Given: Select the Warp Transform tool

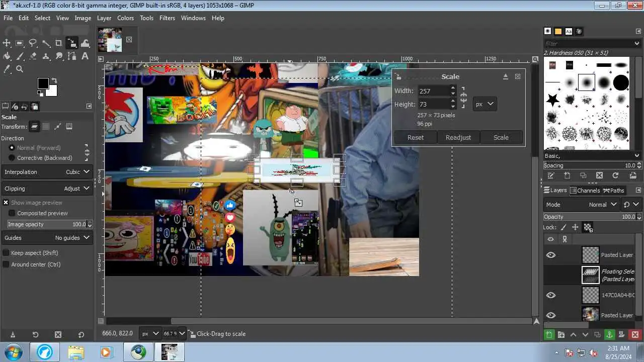Looking at the screenshot, I should (85, 43).
